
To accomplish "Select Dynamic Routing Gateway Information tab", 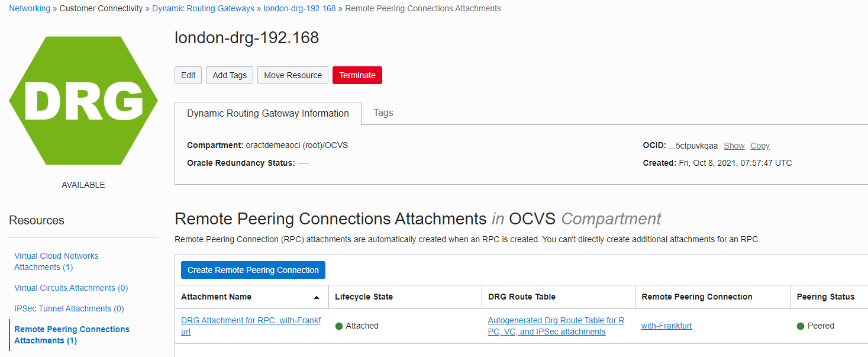I will pyautogui.click(x=268, y=114).
